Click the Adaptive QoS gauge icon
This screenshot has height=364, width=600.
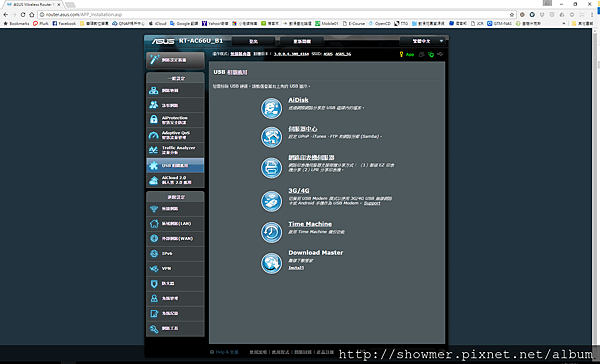154,135
